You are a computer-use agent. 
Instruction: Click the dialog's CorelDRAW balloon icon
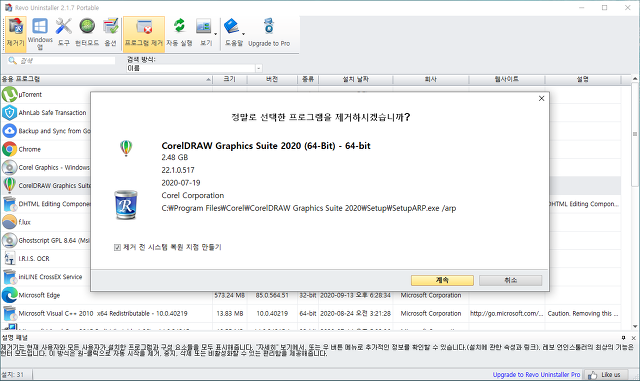pyautogui.click(x=126, y=148)
